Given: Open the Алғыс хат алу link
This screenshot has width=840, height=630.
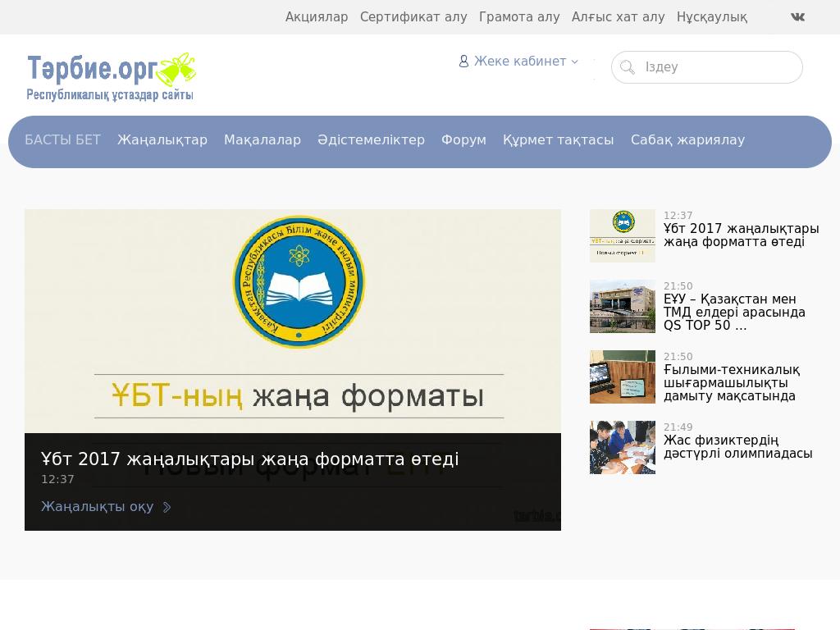Looking at the screenshot, I should click(x=619, y=17).
